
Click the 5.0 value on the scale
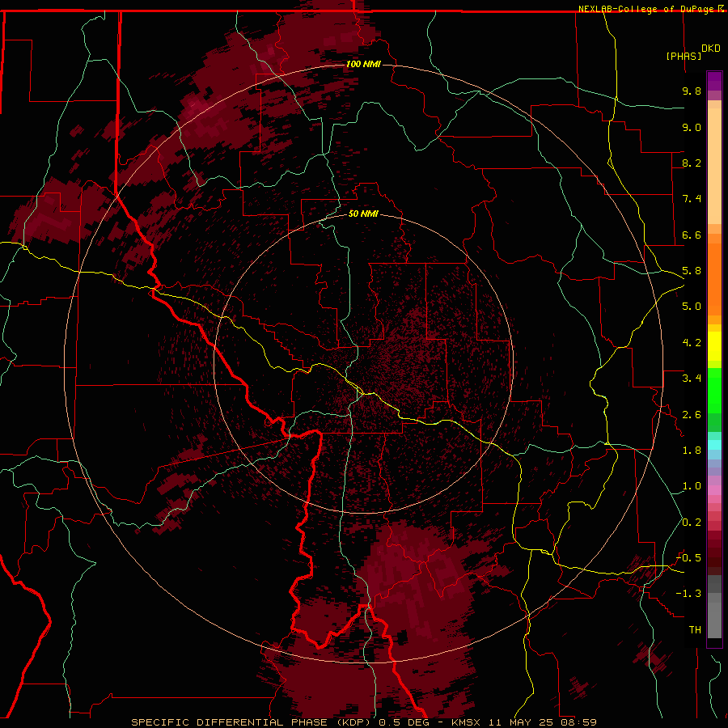point(692,307)
